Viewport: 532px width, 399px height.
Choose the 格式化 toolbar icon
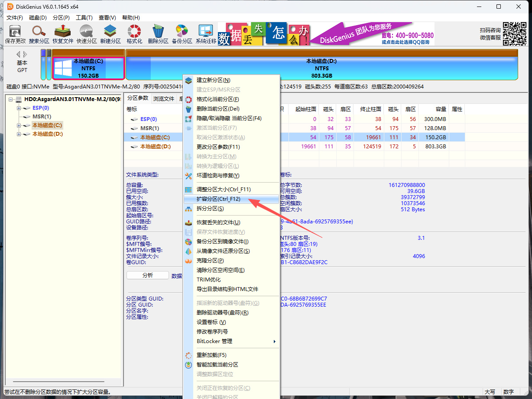pos(134,34)
